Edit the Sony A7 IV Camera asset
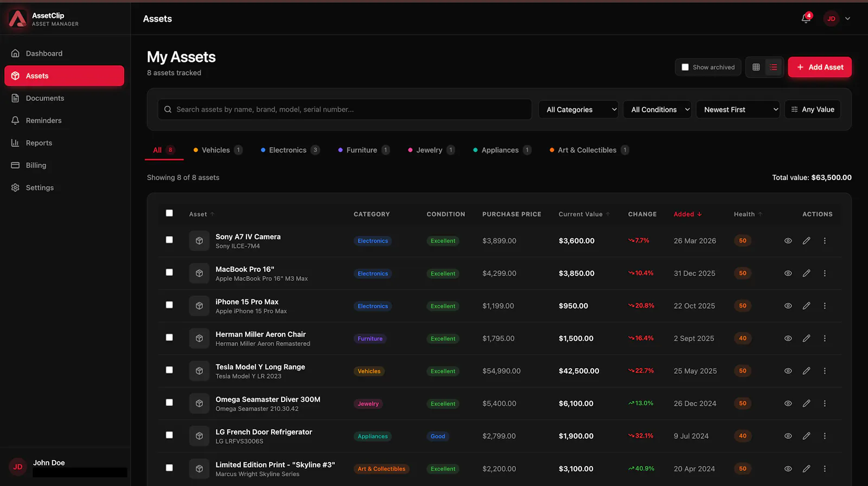The width and height of the screenshot is (868, 486). coord(807,241)
